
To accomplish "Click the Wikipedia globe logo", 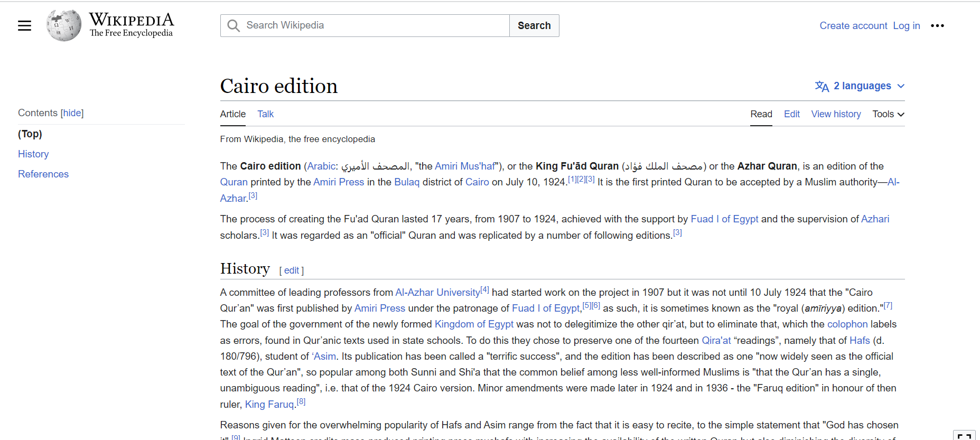I will click(63, 25).
